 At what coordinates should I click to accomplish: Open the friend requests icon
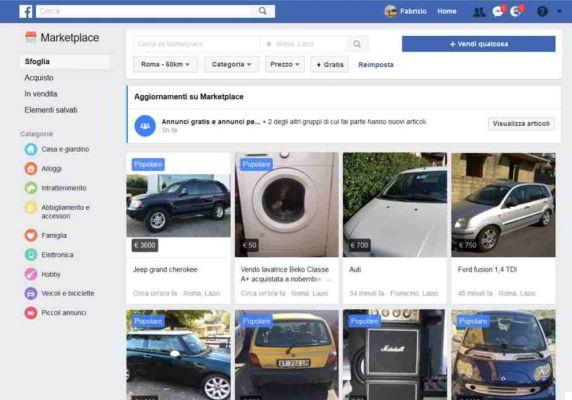479,12
